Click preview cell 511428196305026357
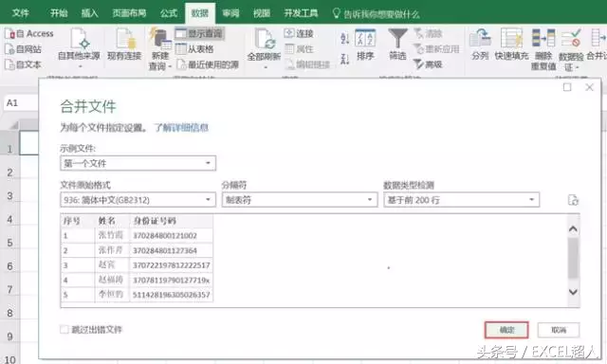 172,295
